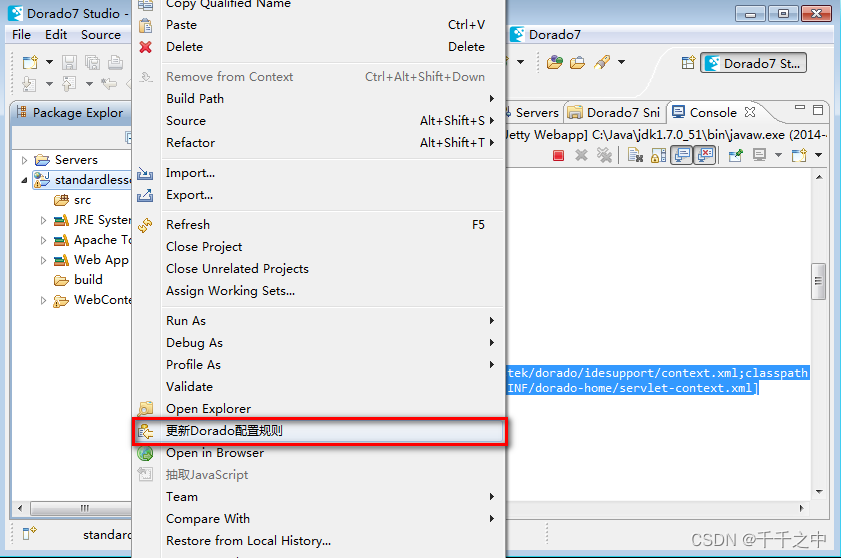Choose Open Explorer in the context menu
Image resolution: width=841 pixels, height=558 pixels.
(x=319, y=409)
